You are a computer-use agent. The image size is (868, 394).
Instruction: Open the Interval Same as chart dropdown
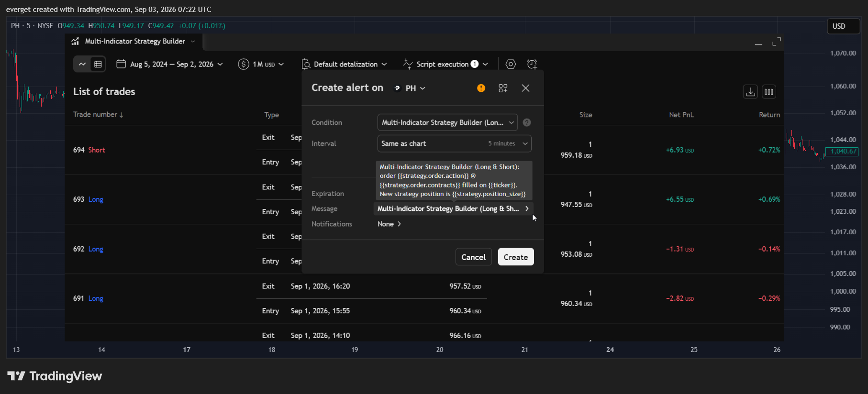pos(454,143)
